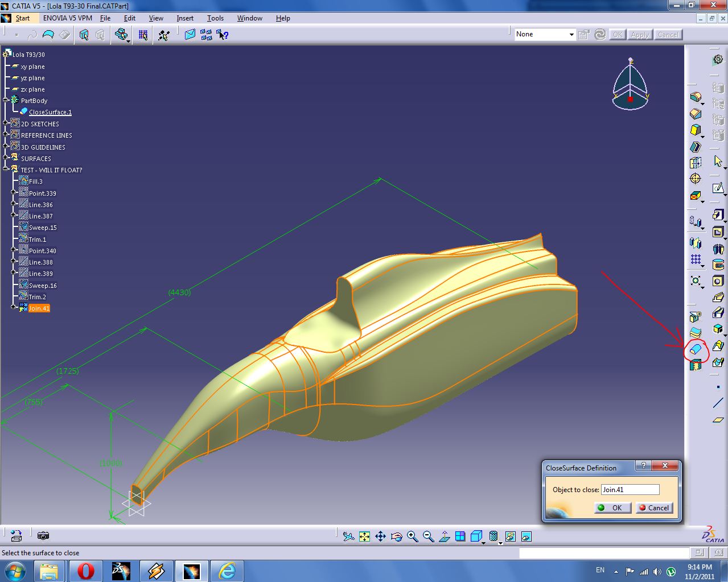
Task: Click the Create Multi-View icon
Action: 460,536
